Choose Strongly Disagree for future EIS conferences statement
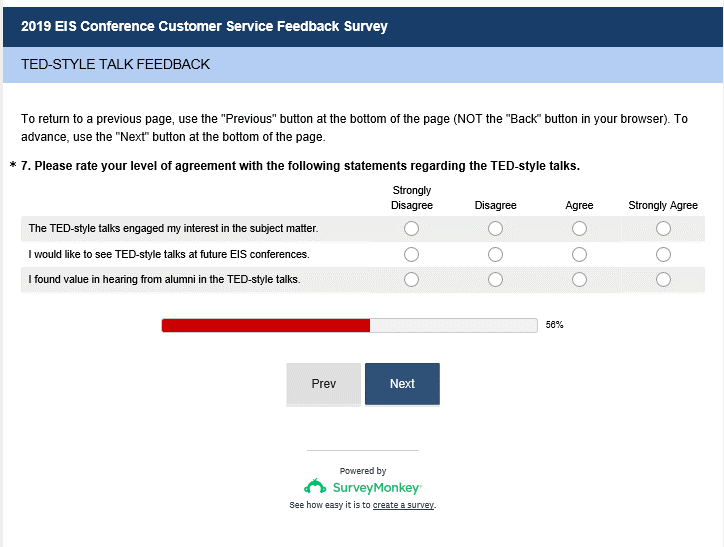This screenshot has height=547, width=724. [411, 254]
